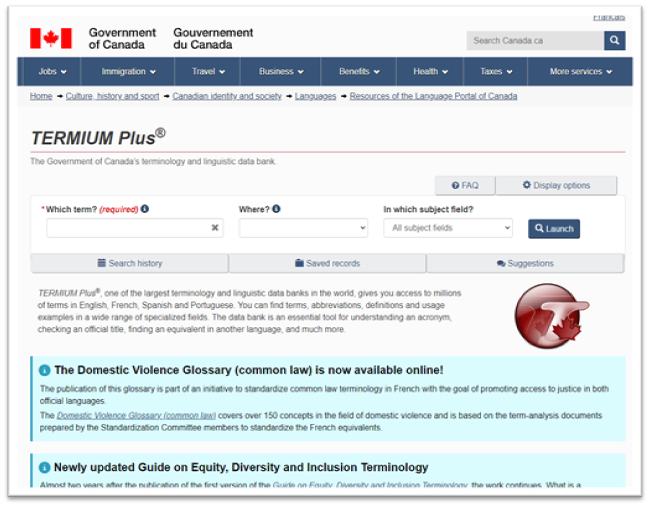650x507 pixels.
Task: Click the info icon beside Newly updated Guide heading
Action: pos(44,468)
